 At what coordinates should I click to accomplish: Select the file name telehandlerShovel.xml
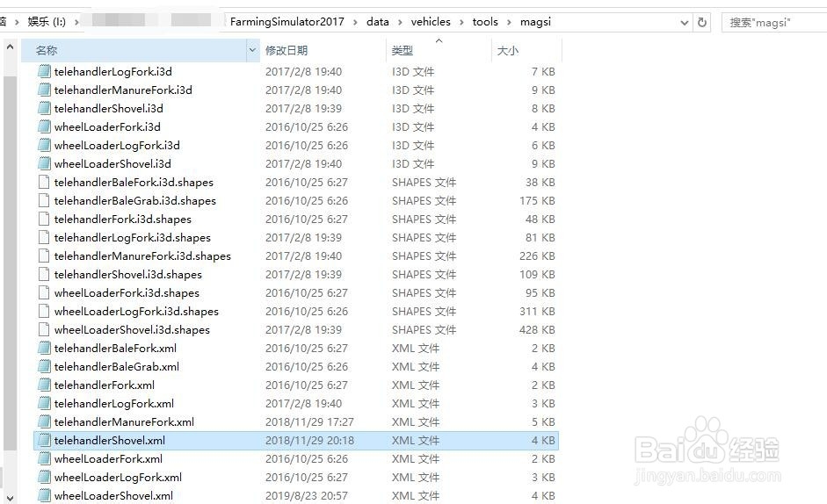coord(109,440)
